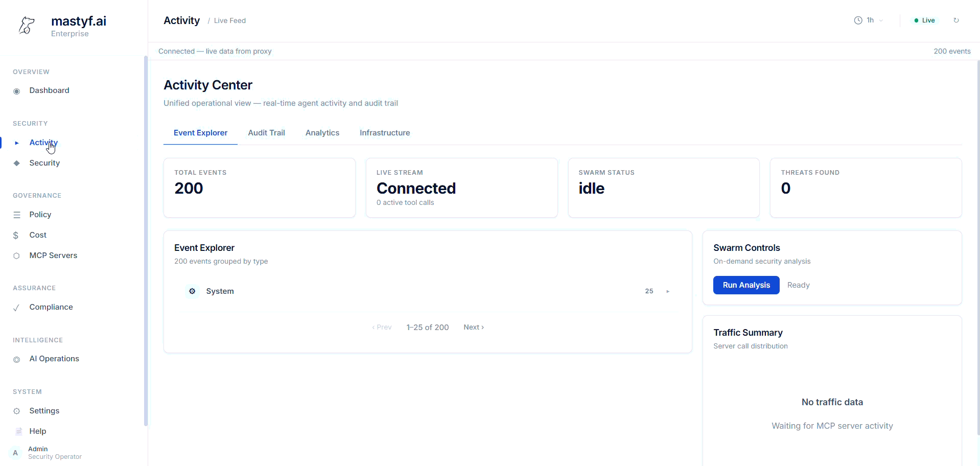Click the Activity arrow icon in sidebar

point(17,143)
